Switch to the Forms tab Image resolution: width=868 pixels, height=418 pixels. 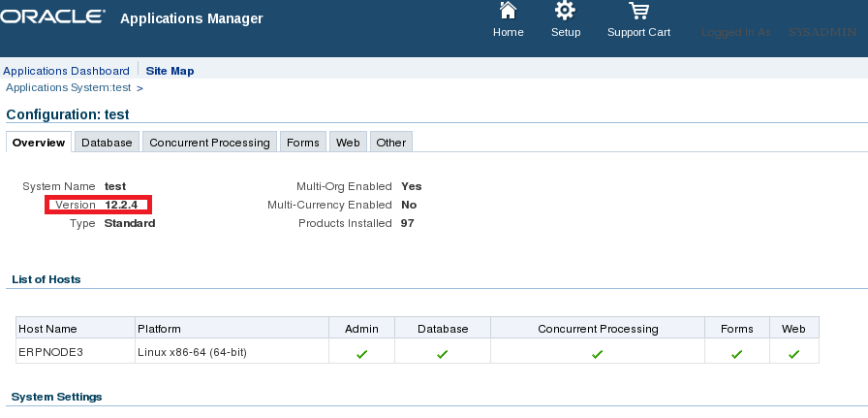(x=303, y=142)
